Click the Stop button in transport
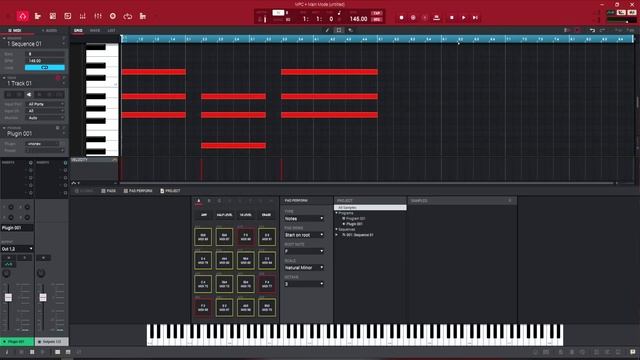This screenshot has width=640, height=360. [451, 18]
